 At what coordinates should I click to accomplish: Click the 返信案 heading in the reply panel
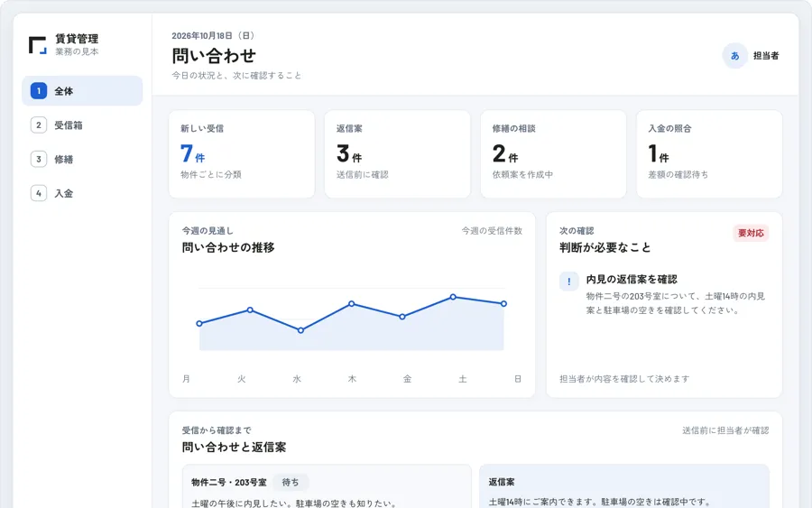[502, 482]
